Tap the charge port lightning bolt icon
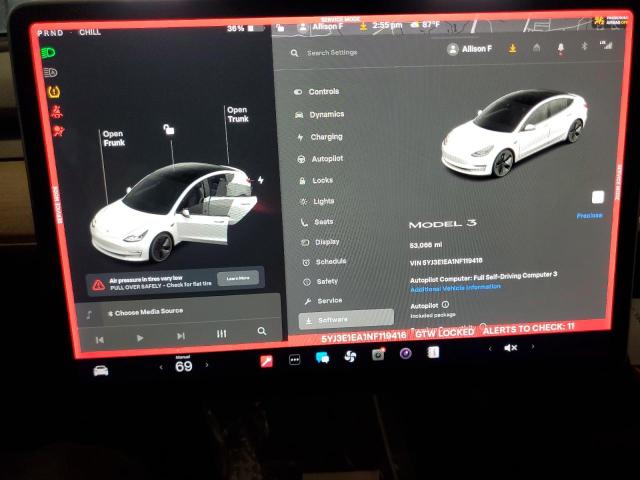The height and width of the screenshot is (480, 640). coord(261,180)
